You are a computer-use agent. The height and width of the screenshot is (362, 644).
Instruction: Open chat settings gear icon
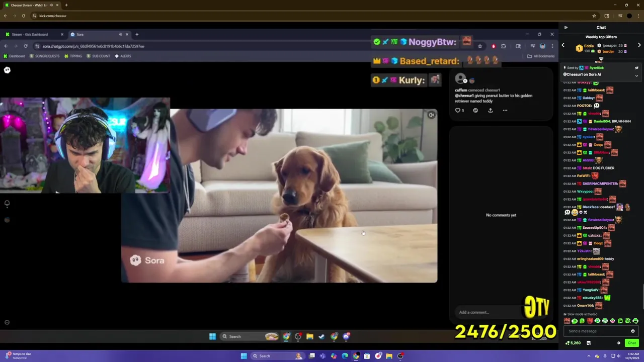tap(619, 343)
